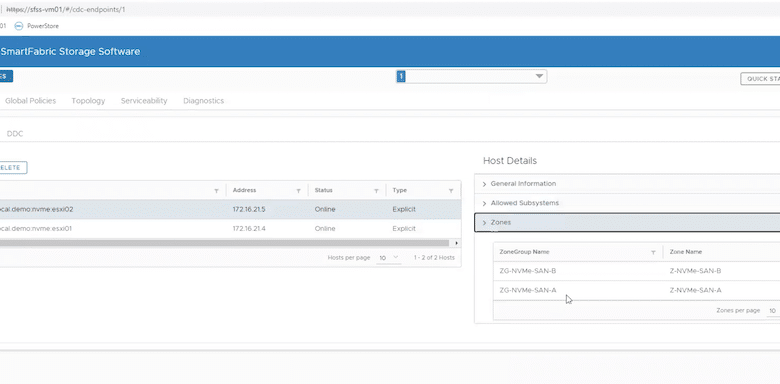The image size is (780, 384).
Task: Click the Explicit type of esxi01
Action: click(x=404, y=229)
